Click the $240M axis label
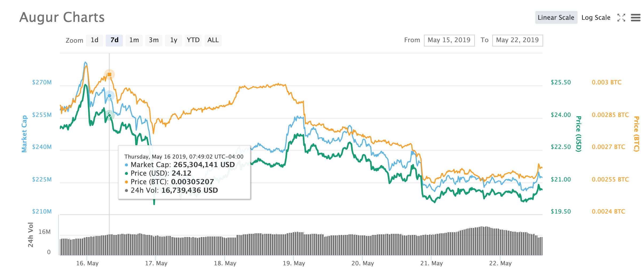Image resolution: width=644 pixels, height=276 pixels. (42, 147)
